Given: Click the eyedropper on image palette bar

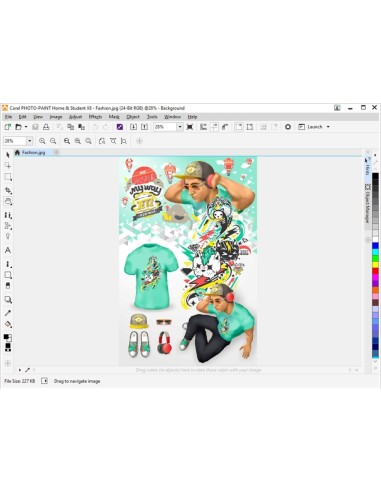Looking at the screenshot, I should coord(27,370).
